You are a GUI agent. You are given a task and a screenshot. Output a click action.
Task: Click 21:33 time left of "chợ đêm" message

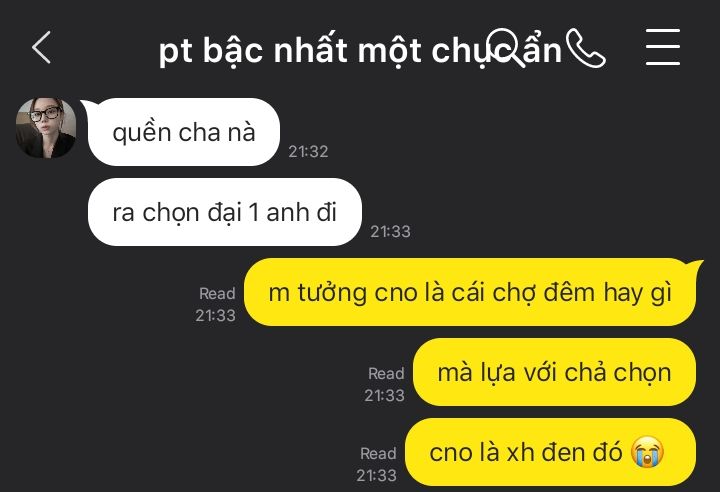215,316
